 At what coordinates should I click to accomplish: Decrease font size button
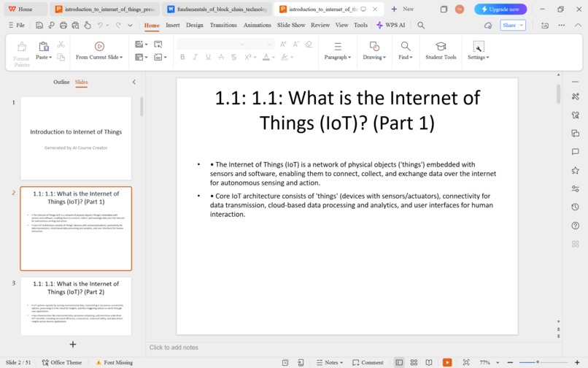(296, 45)
